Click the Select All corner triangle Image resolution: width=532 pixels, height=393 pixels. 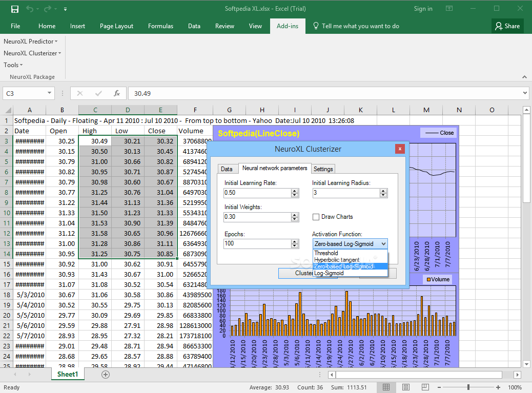tap(8, 110)
